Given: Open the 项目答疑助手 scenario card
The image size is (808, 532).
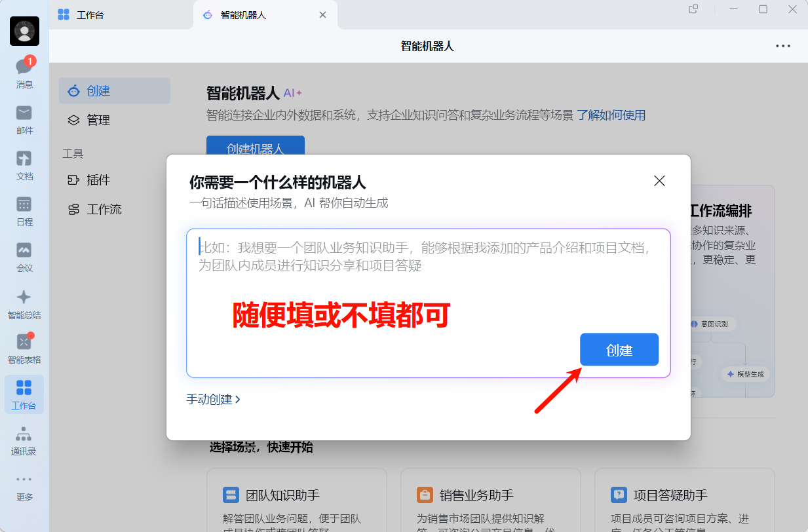Looking at the screenshot, I should coord(684,500).
